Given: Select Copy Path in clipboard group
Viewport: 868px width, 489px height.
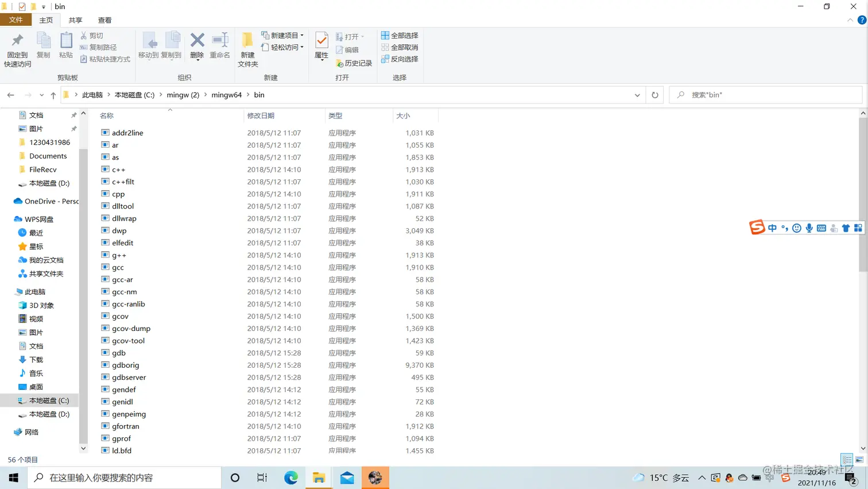Looking at the screenshot, I should [98, 47].
